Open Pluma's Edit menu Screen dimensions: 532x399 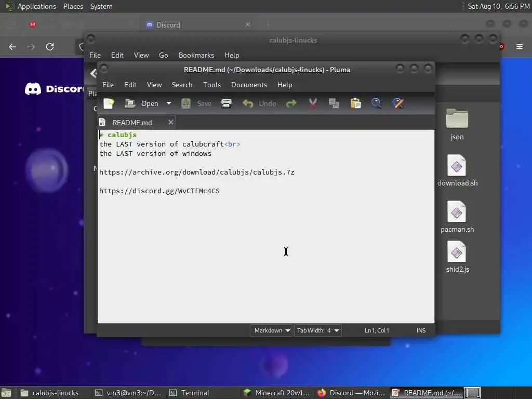coord(130,85)
